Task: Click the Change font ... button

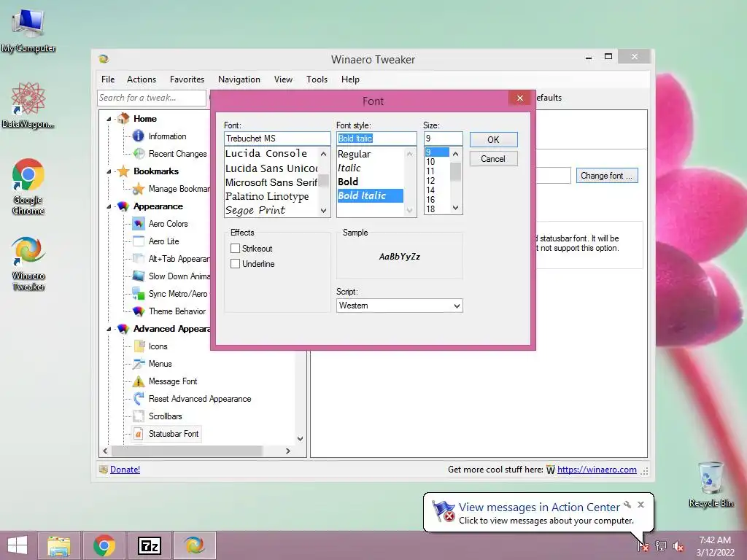Action: point(607,176)
